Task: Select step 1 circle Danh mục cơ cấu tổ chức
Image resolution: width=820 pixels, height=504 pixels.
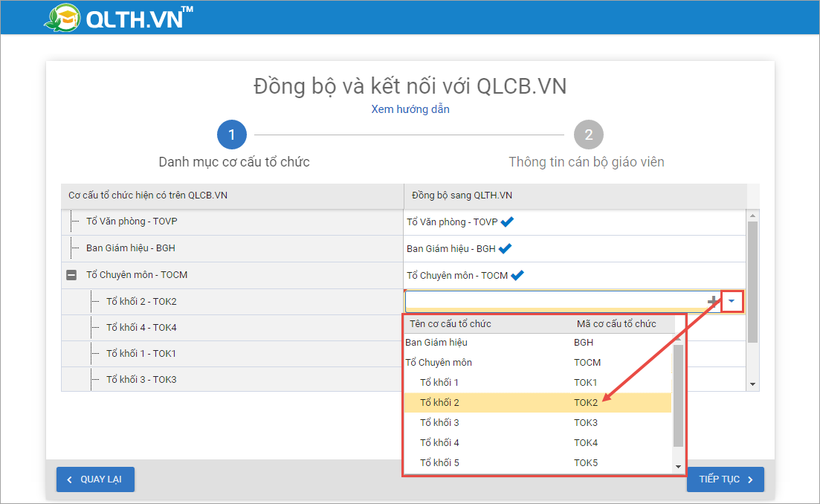Action: [232, 135]
